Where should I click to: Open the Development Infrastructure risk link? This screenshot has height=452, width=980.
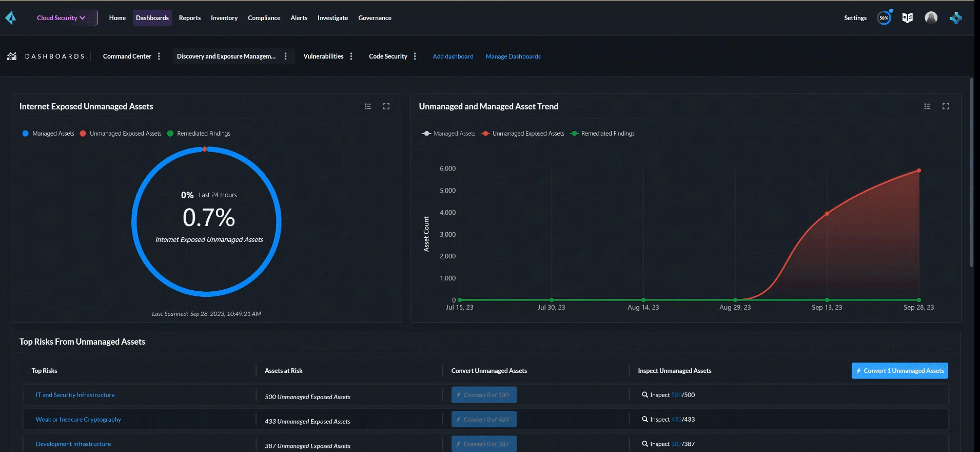coord(73,444)
